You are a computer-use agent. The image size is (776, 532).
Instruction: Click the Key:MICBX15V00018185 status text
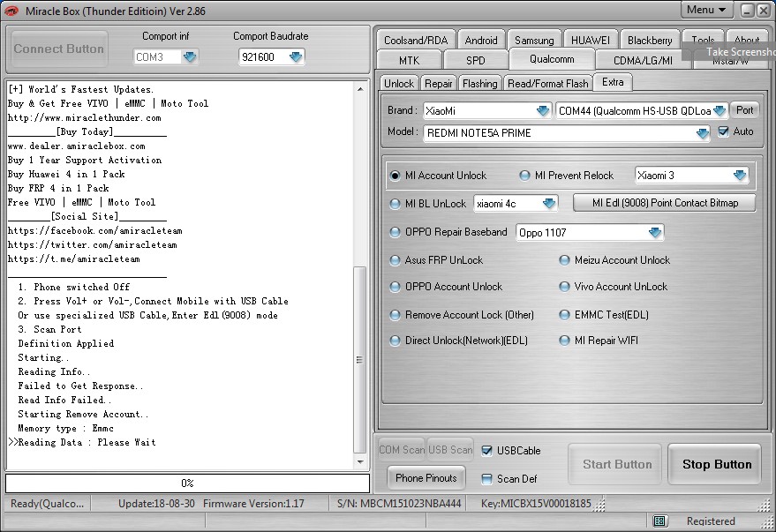(536, 504)
